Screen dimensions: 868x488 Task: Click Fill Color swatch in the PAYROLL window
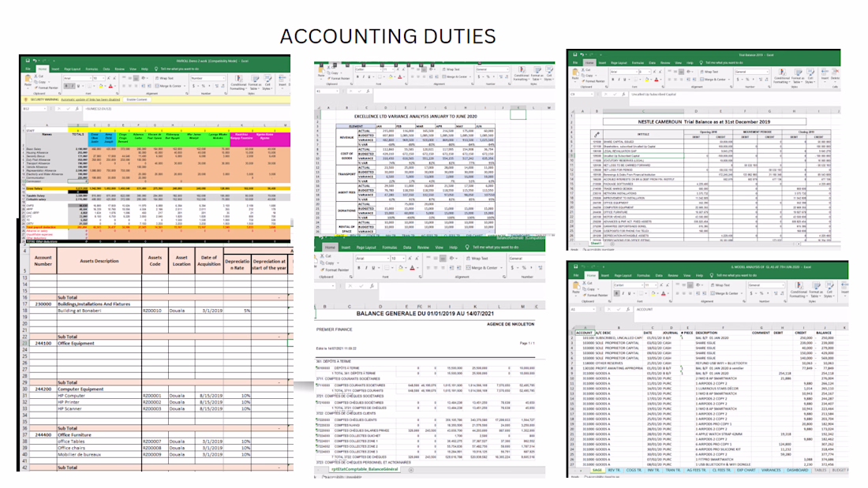pos(101,86)
